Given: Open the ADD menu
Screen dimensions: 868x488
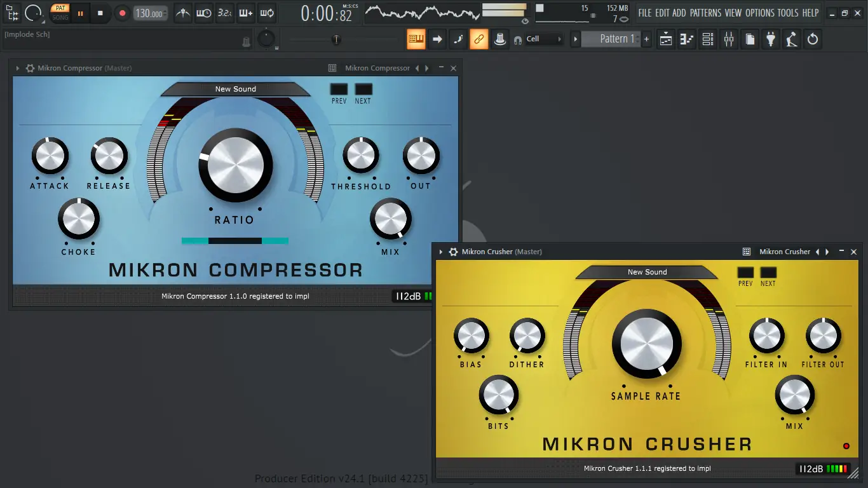Looking at the screenshot, I should [x=679, y=13].
